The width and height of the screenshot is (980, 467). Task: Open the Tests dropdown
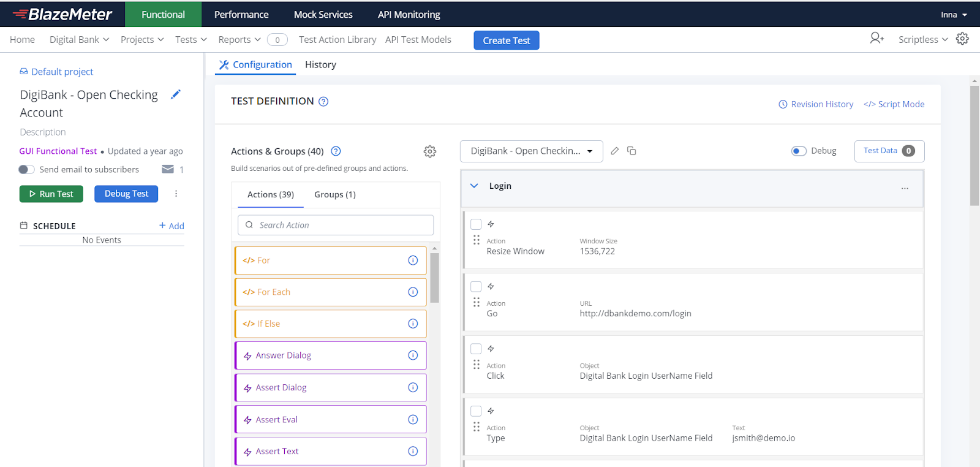(191, 40)
